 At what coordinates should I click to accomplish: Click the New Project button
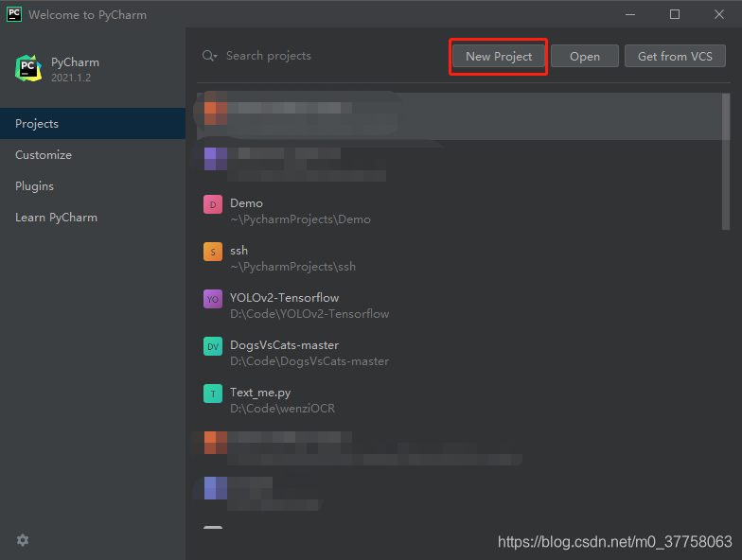498,57
